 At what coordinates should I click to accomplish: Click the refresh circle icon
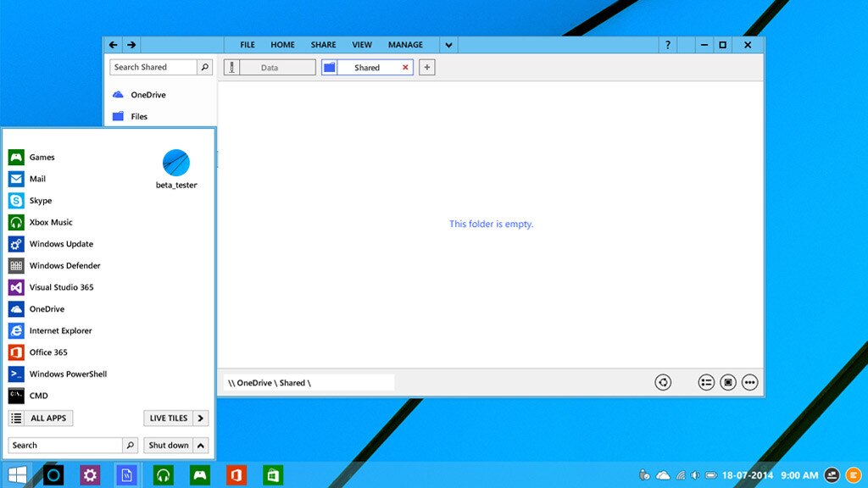tap(663, 382)
